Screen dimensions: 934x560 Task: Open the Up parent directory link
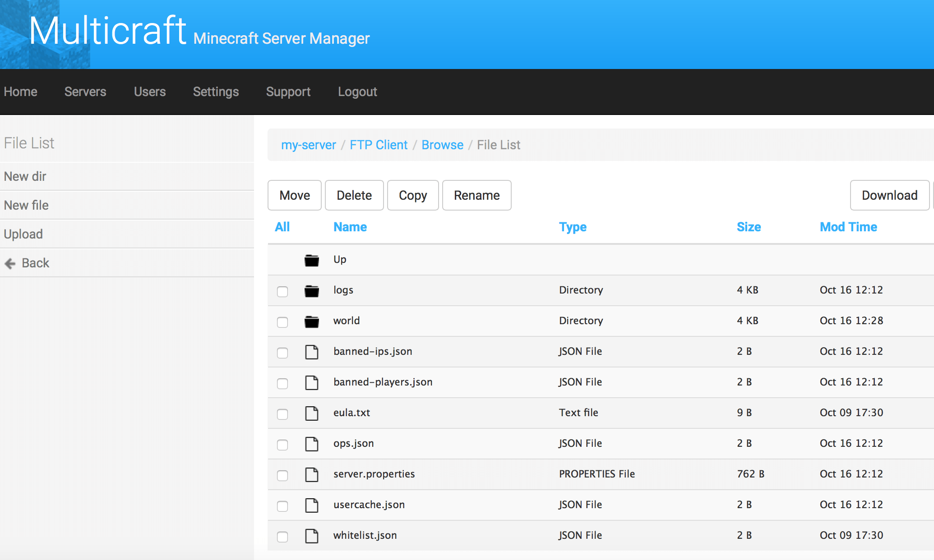pos(340,260)
